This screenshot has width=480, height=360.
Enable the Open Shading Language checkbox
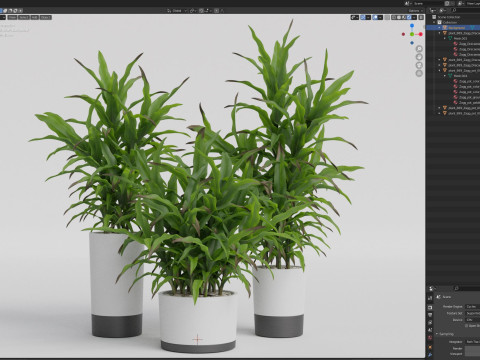pos(467,326)
